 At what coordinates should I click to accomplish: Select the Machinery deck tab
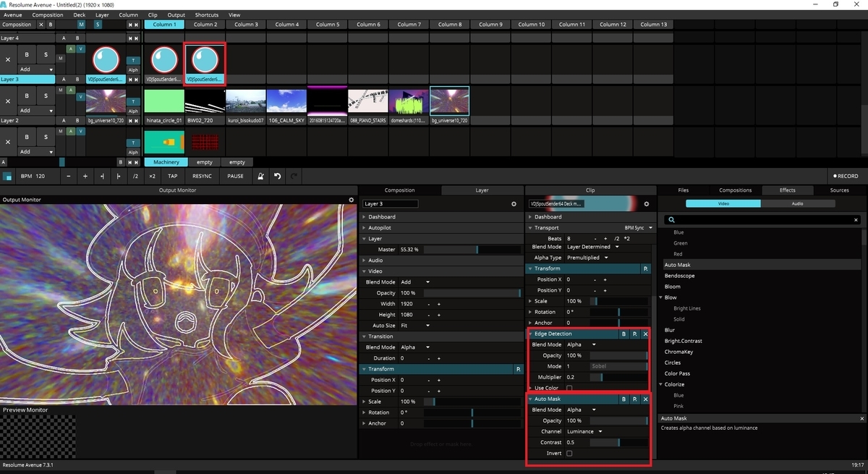166,162
